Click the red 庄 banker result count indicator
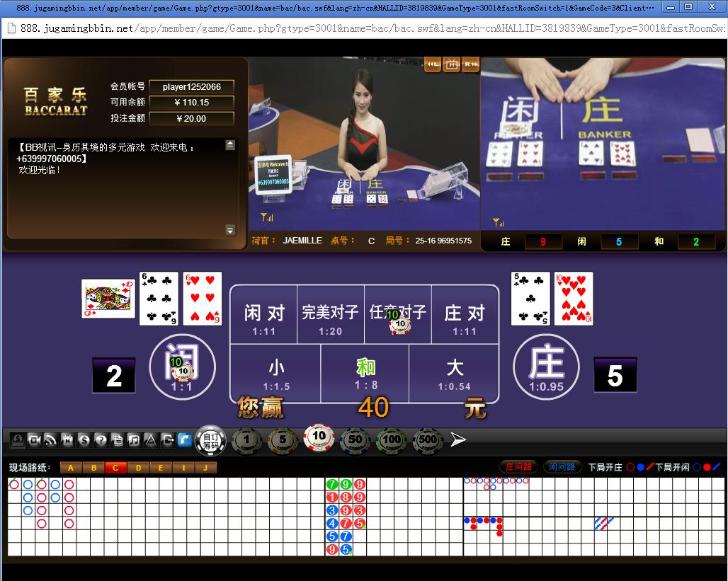 pyautogui.click(x=542, y=241)
